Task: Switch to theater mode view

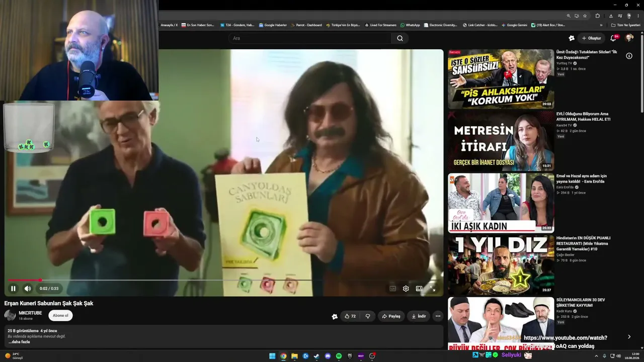Action: (x=419, y=289)
